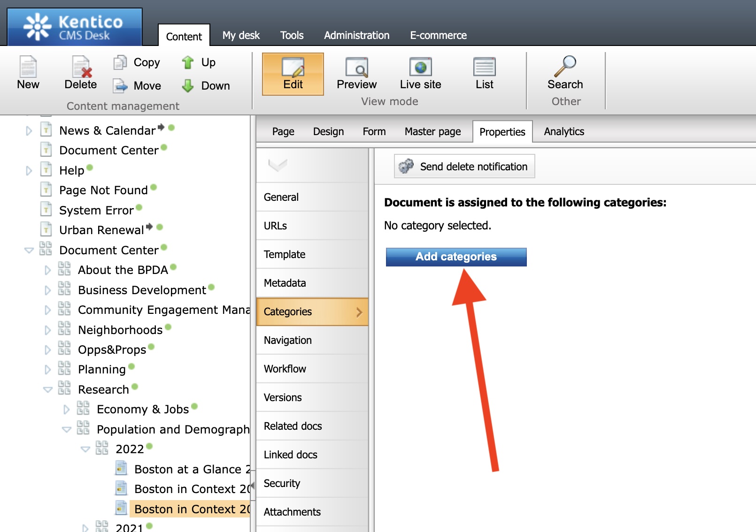Click the Add categories button

pyautogui.click(x=456, y=257)
